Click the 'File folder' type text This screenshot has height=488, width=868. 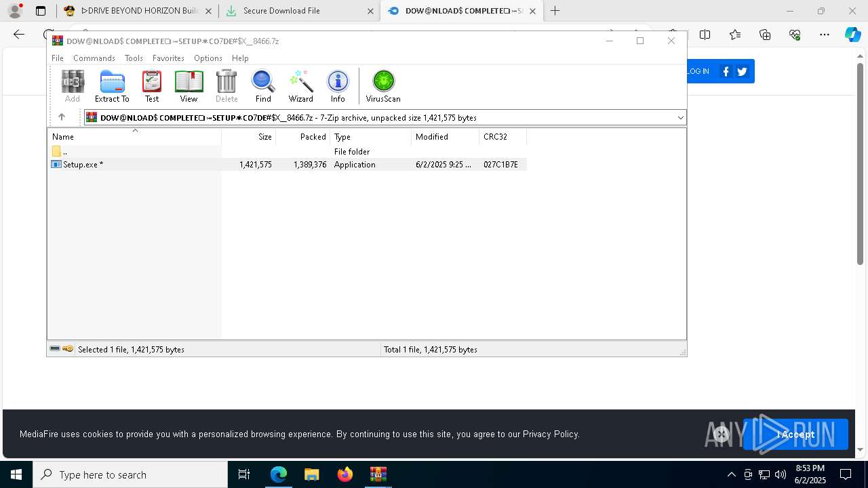point(352,152)
